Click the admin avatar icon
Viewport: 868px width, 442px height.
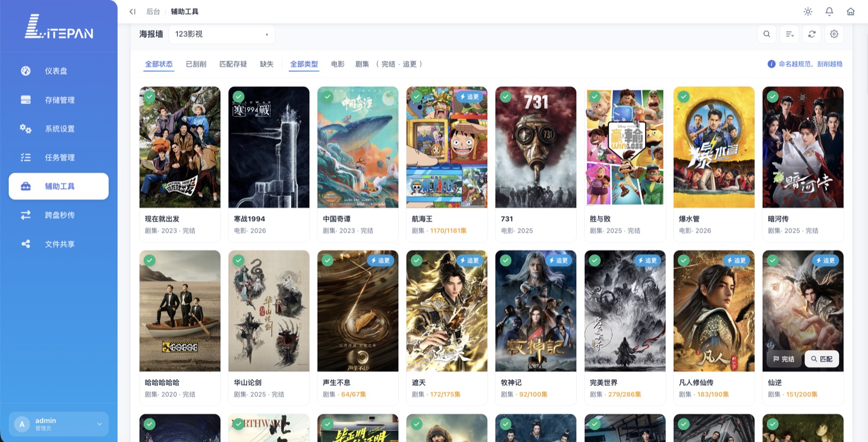click(x=22, y=424)
